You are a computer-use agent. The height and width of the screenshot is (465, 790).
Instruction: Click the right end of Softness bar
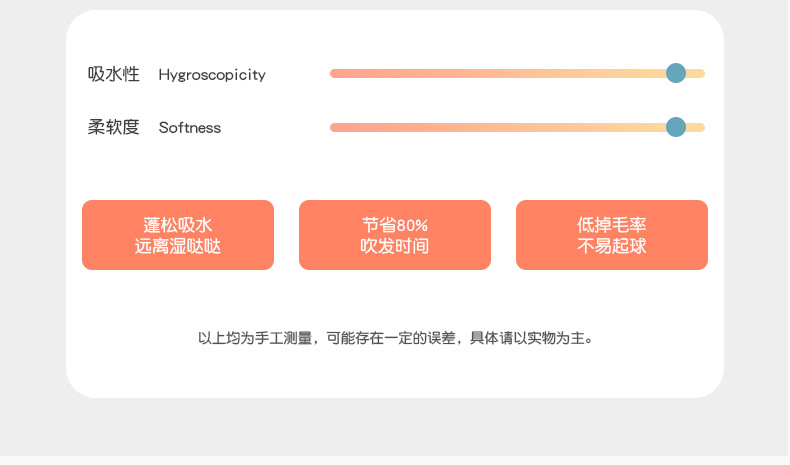click(x=701, y=127)
